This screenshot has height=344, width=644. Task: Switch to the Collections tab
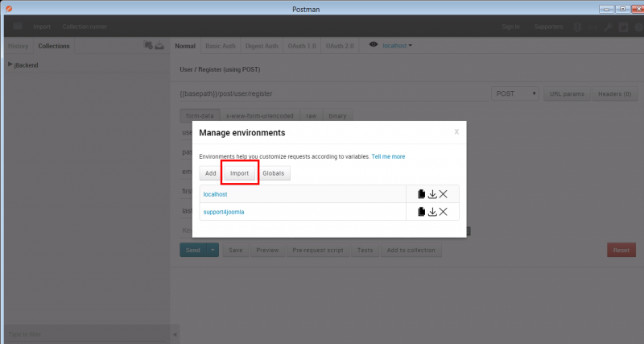click(54, 46)
